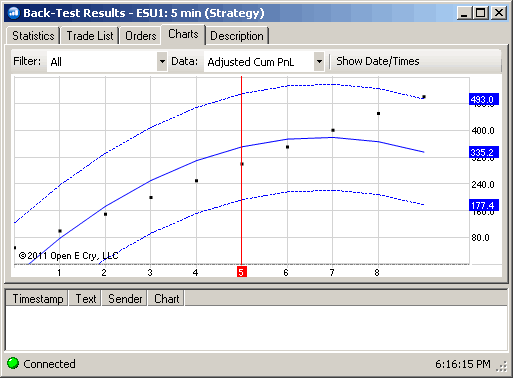Expand the Data dropdown arrow
The height and width of the screenshot is (378, 513).
click(x=319, y=62)
